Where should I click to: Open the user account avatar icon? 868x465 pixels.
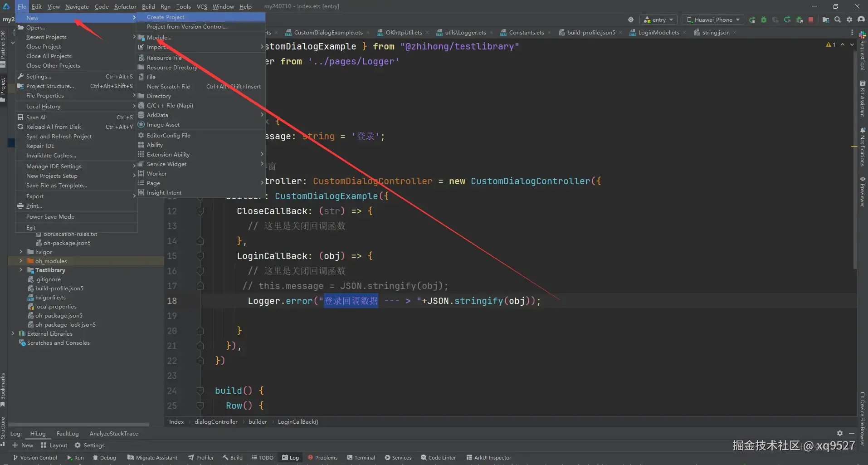click(x=861, y=20)
